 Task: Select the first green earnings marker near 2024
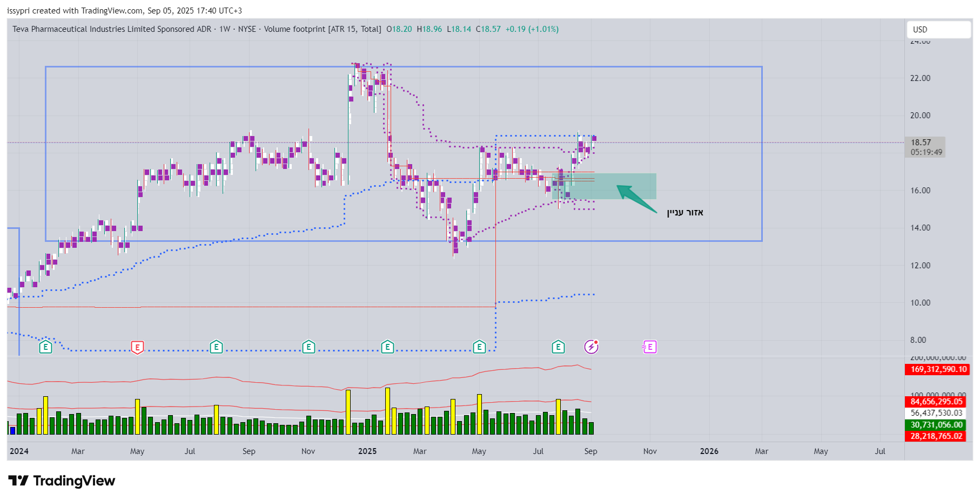[x=45, y=347]
